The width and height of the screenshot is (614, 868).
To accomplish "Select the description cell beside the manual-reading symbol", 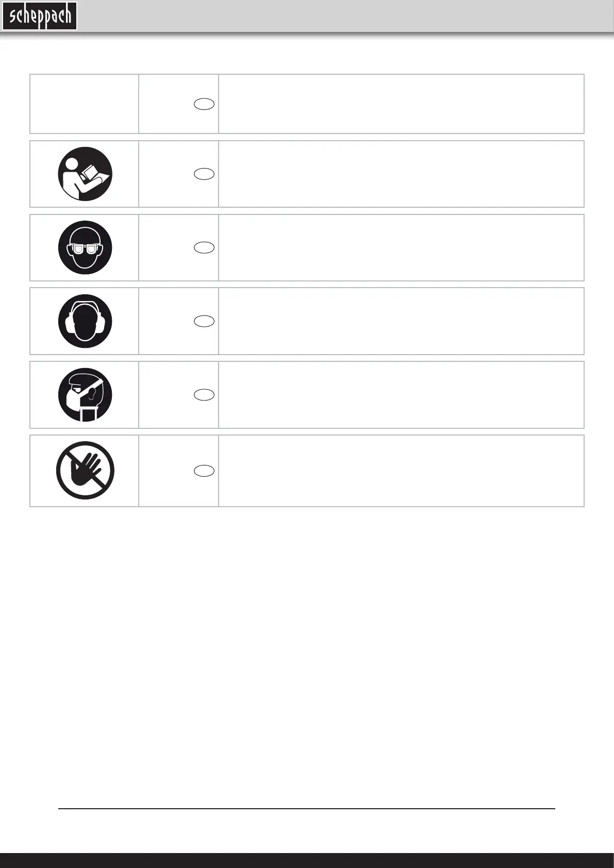I will 401,174.
